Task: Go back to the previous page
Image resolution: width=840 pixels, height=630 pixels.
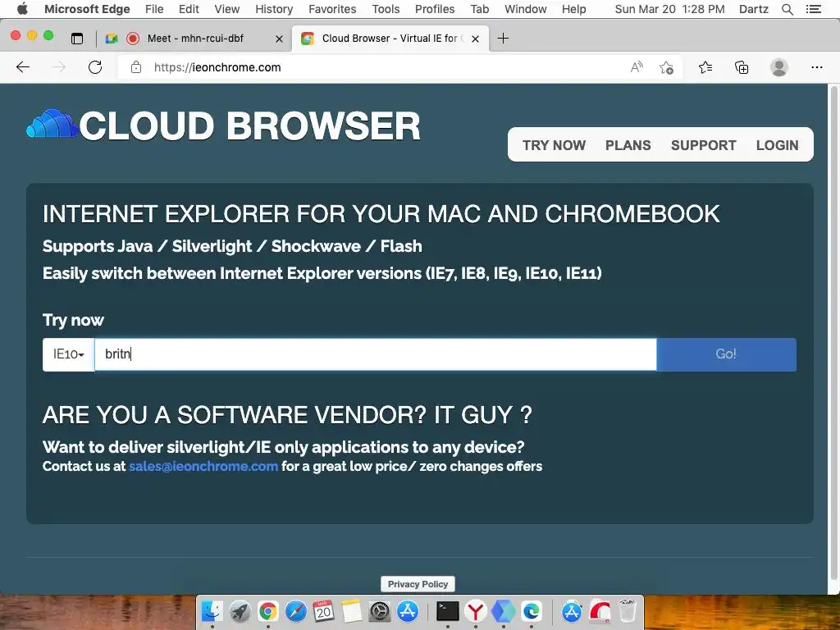Action: tap(23, 67)
